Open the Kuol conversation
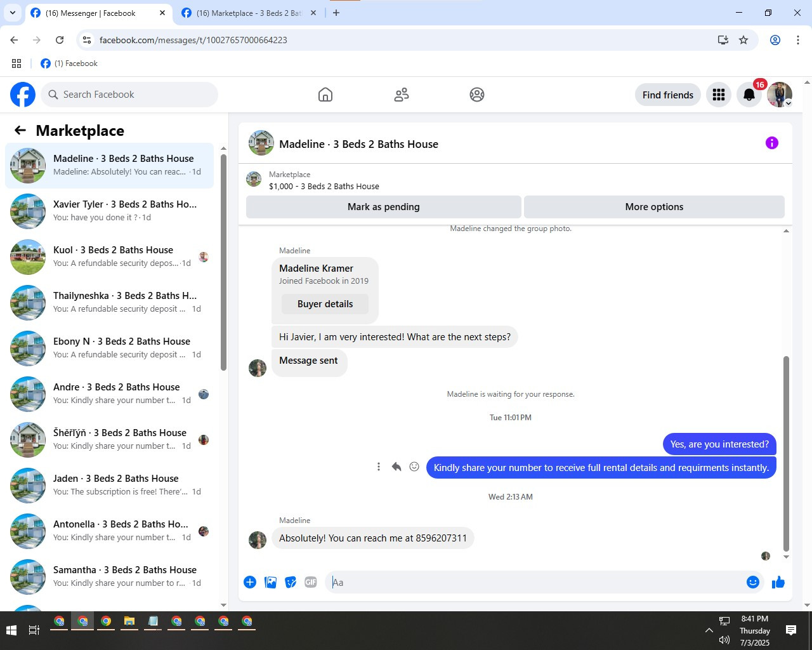812x650 pixels. pyautogui.click(x=110, y=257)
